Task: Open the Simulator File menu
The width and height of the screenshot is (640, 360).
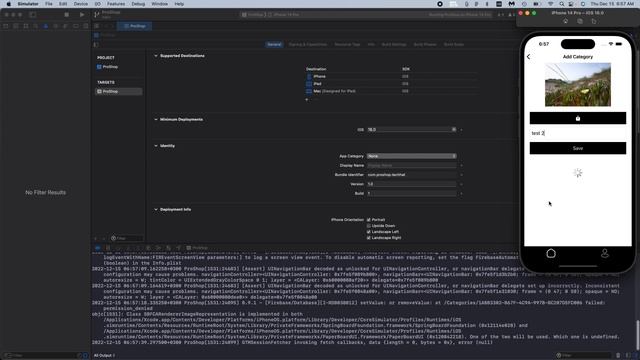Action: 49,4
